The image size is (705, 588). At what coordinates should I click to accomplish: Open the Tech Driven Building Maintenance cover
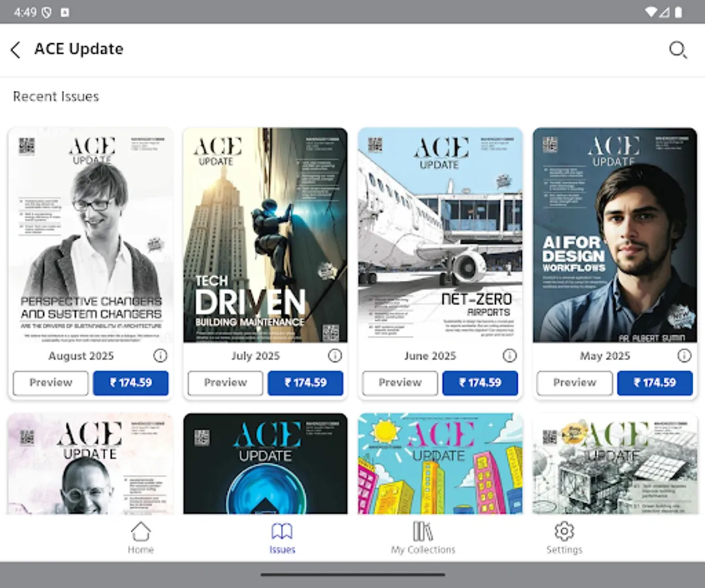coord(265,235)
